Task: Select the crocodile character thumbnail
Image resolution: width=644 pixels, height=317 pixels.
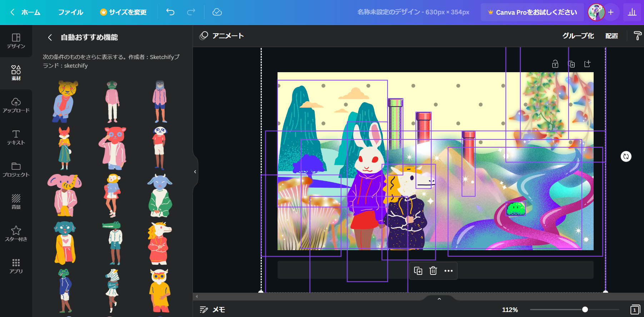Action: click(113, 243)
